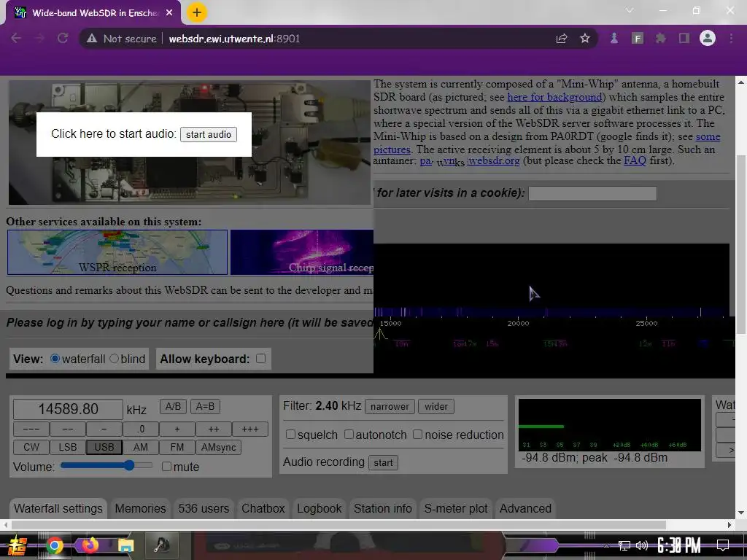Screen dimensions: 747x560
Task: Enable the Allow keyboard checkbox
Action: pyautogui.click(x=260, y=359)
